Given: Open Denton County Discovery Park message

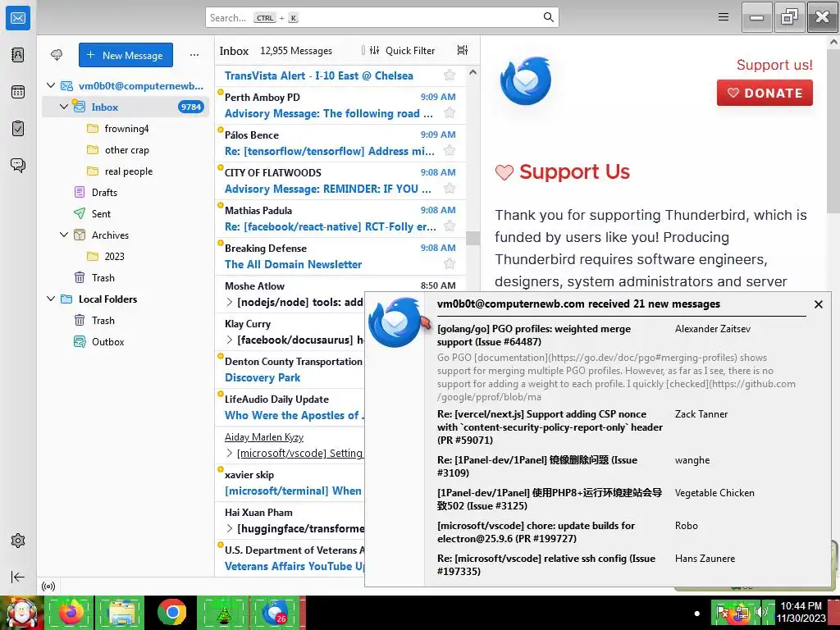Looking at the screenshot, I should click(x=290, y=370).
